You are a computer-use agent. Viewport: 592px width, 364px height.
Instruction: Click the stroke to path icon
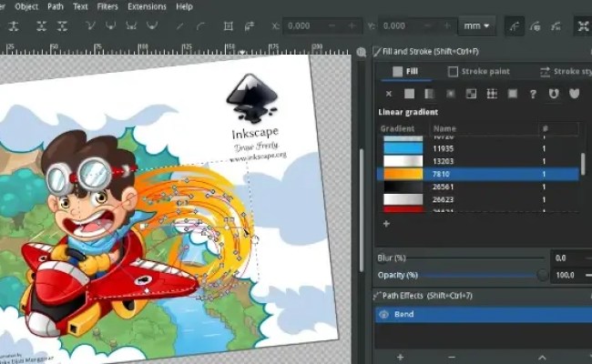pyautogui.click(x=250, y=26)
